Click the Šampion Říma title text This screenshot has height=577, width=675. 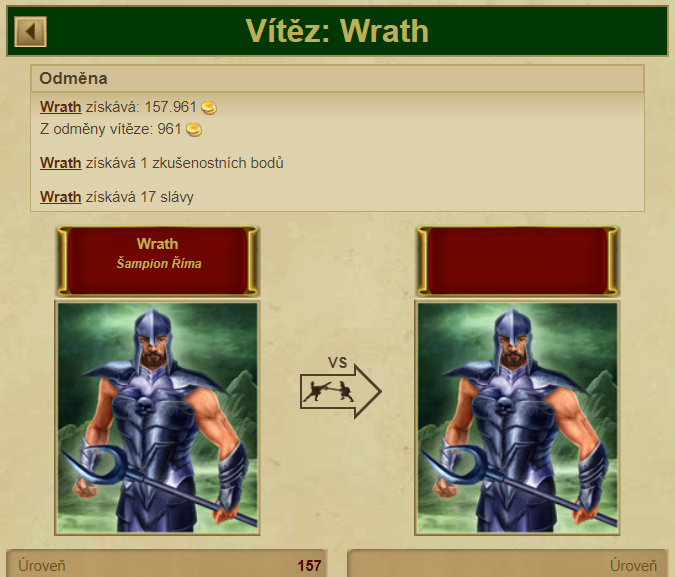click(x=159, y=264)
